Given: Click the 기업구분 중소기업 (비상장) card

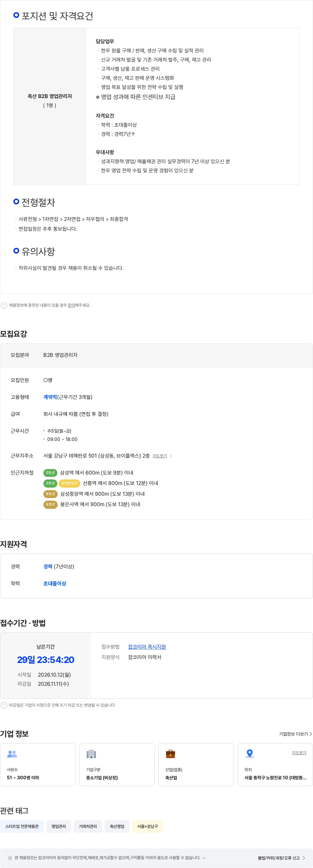Looking at the screenshot, I should tap(117, 765).
